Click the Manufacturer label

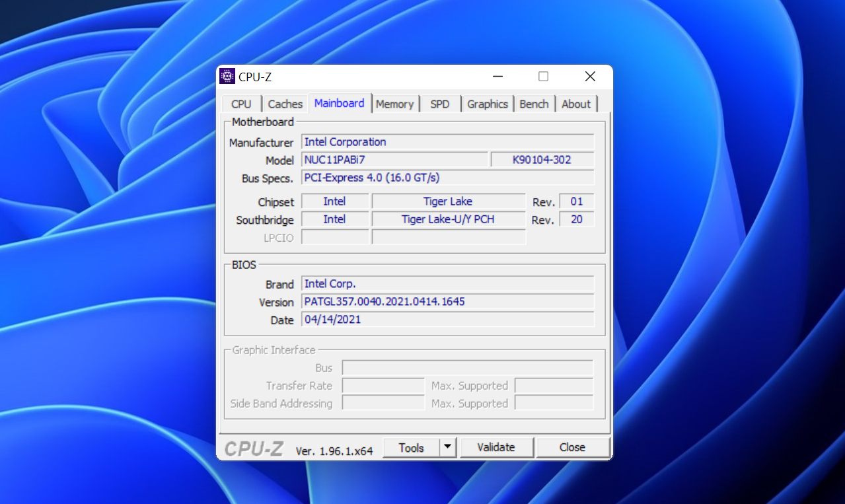tap(261, 143)
